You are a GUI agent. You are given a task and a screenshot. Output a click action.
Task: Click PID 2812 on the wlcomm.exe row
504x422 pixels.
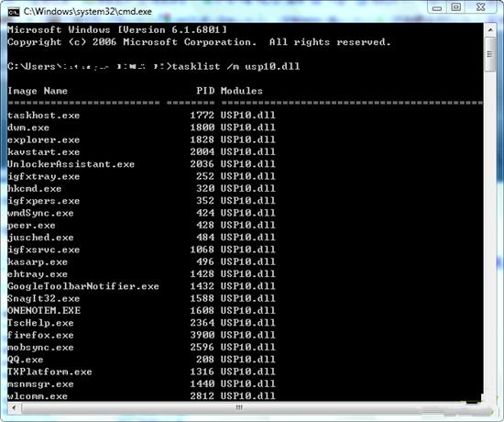(203, 396)
